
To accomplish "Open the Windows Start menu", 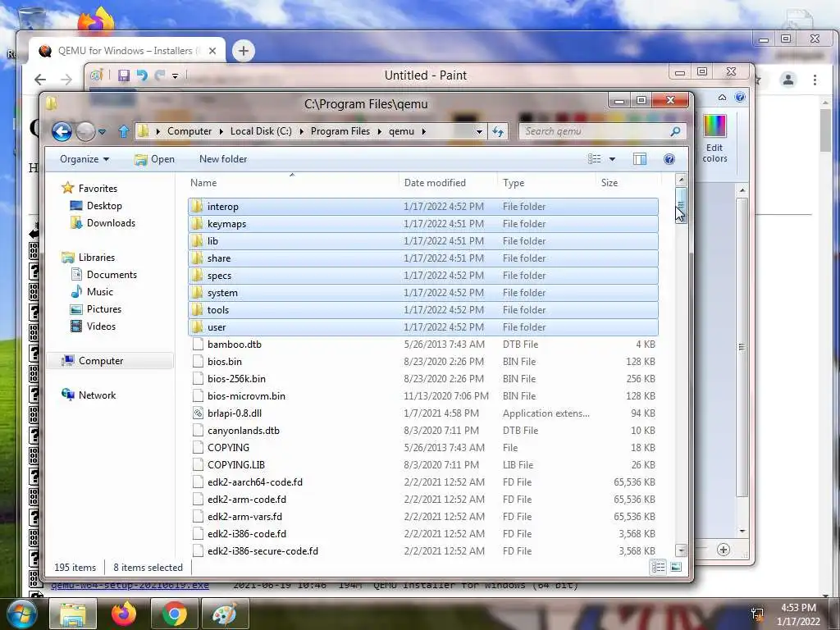I will (21, 614).
